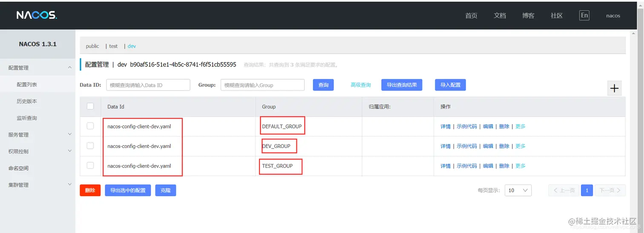Click 导入配置 button
644x233 pixels.
click(450, 85)
